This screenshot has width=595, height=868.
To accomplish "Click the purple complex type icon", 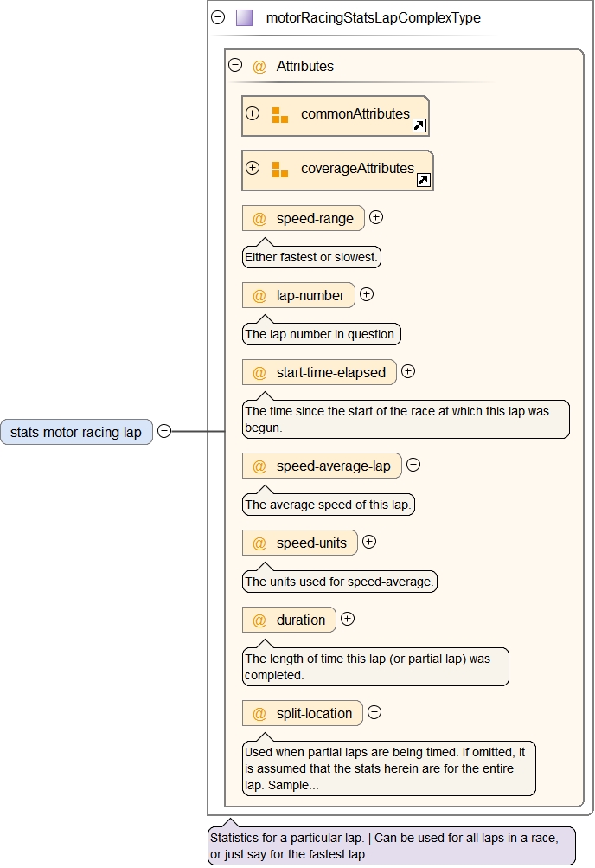I will click(x=245, y=17).
